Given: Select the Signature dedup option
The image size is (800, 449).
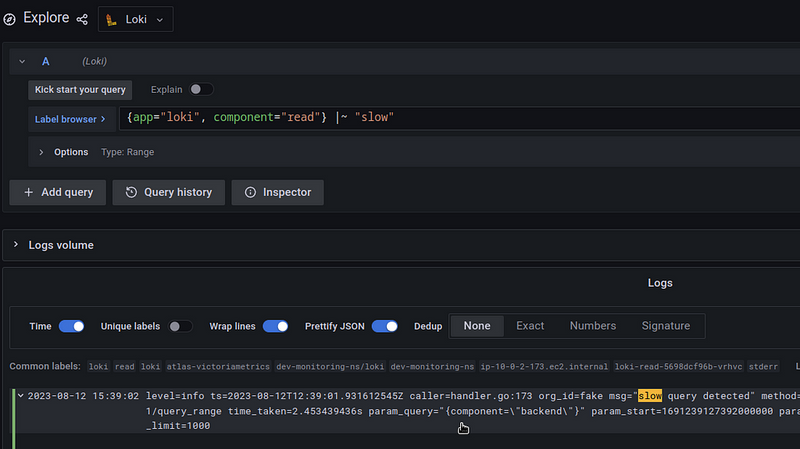Looking at the screenshot, I should tap(665, 326).
